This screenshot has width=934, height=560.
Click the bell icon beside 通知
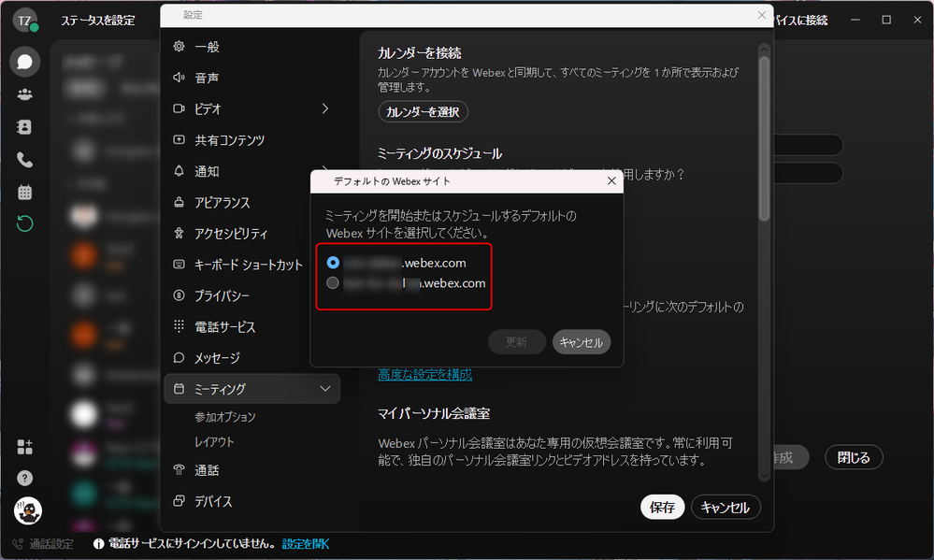click(179, 171)
